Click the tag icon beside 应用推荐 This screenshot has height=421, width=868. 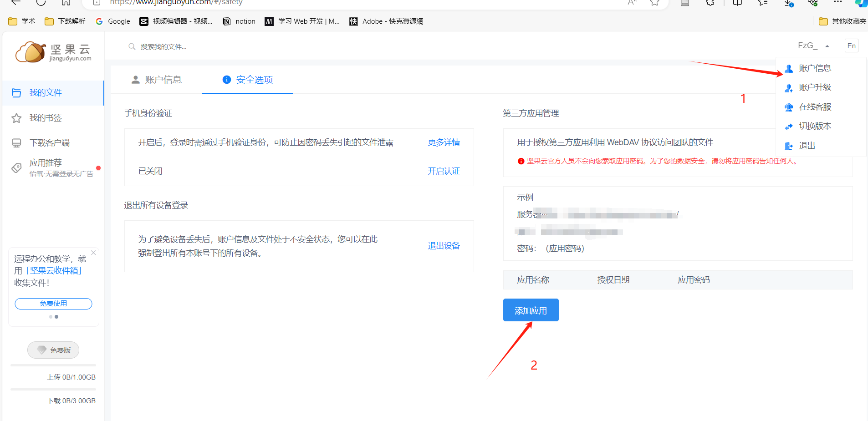(x=16, y=168)
